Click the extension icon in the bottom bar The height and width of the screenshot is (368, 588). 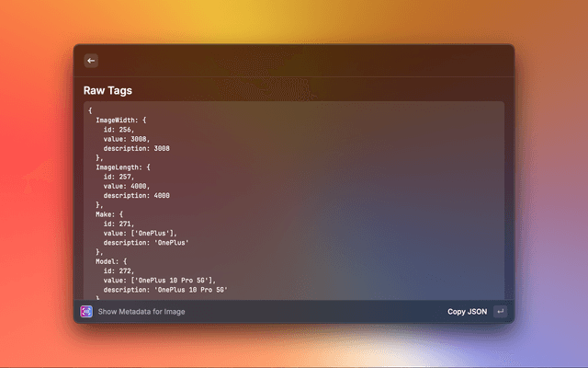click(x=86, y=312)
